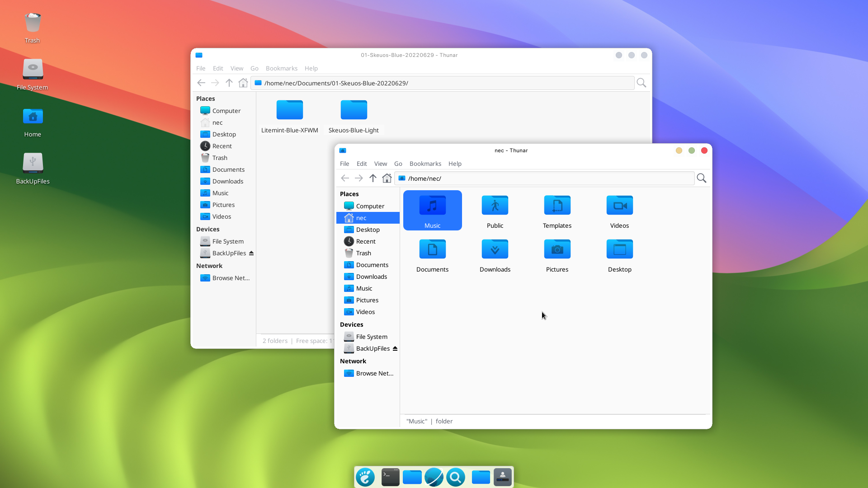Select Downloads in Skeuos-Blue window sidebar
The image size is (868, 488).
224,181
